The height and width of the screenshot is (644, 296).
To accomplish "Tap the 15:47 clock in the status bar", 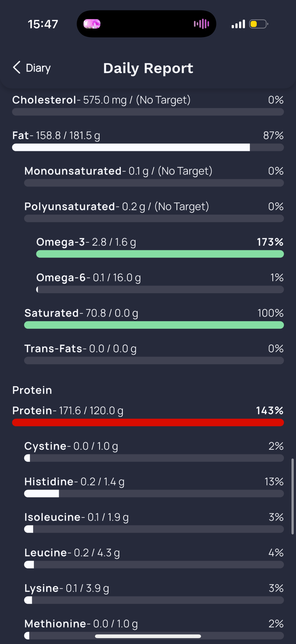I will (43, 24).
